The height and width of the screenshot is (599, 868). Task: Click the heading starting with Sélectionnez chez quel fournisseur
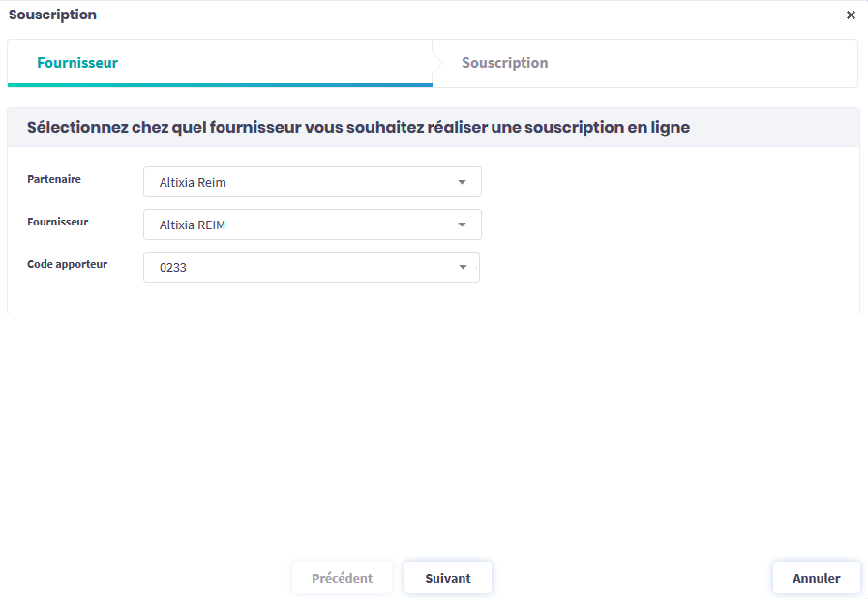point(358,128)
